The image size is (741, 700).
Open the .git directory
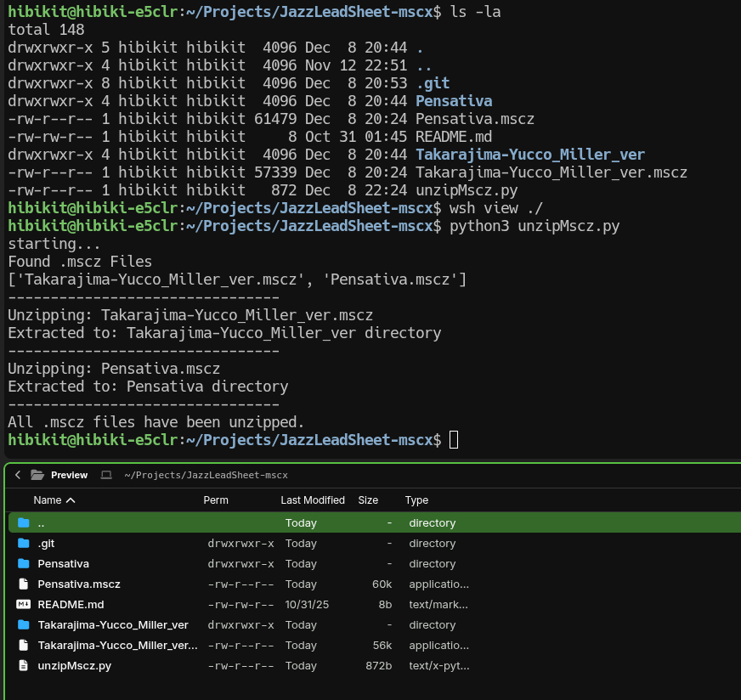coord(46,543)
